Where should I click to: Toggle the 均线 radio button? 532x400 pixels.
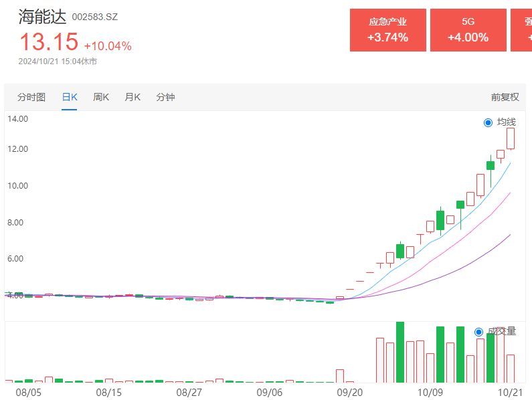488,122
